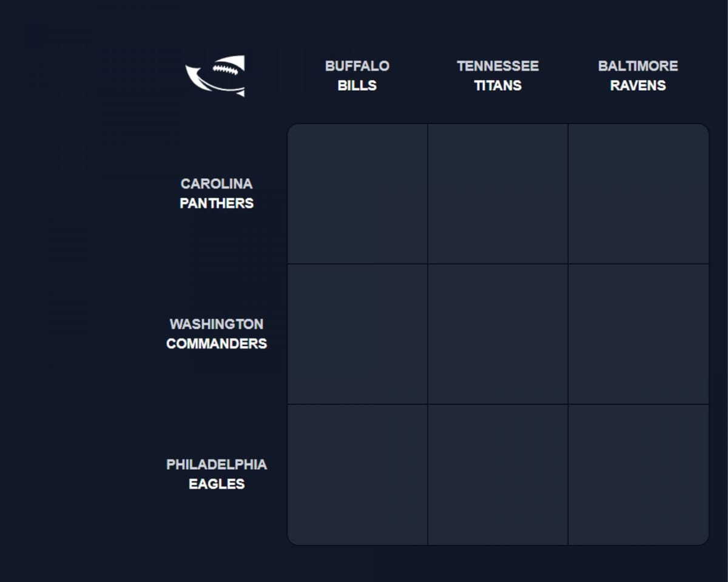
Task: Click the TITANS text in the header
Action: 498,85
